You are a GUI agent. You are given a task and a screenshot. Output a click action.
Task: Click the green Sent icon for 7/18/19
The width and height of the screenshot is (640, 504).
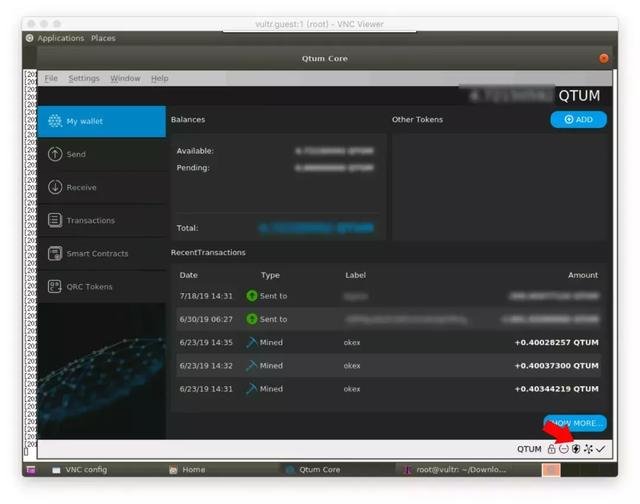252,296
